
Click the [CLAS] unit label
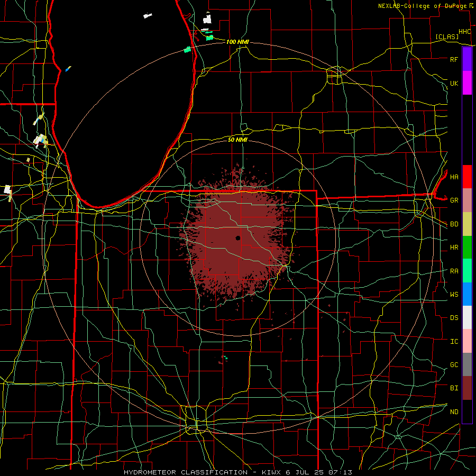[447, 36]
